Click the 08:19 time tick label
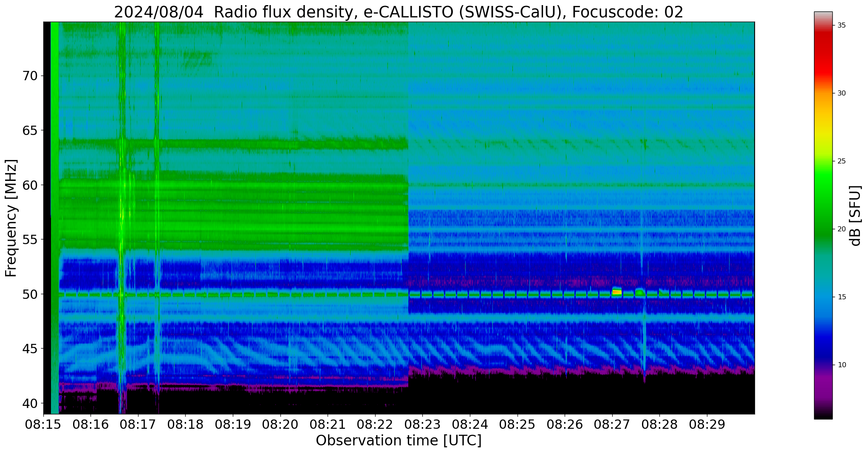This screenshot has height=453, width=868. [x=233, y=424]
